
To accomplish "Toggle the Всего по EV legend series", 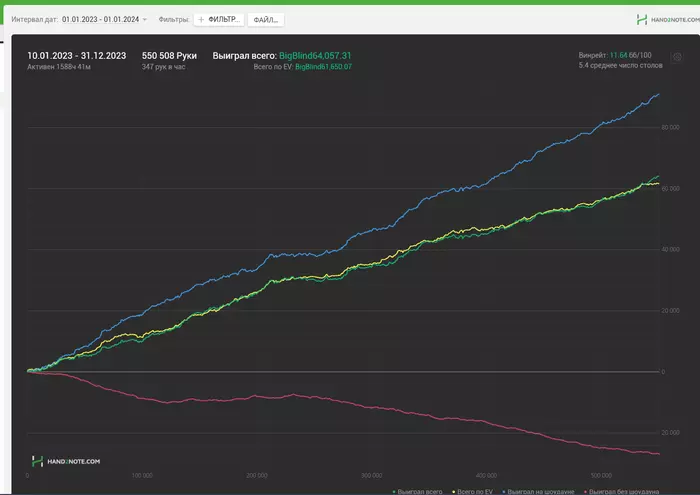I will point(473,491).
